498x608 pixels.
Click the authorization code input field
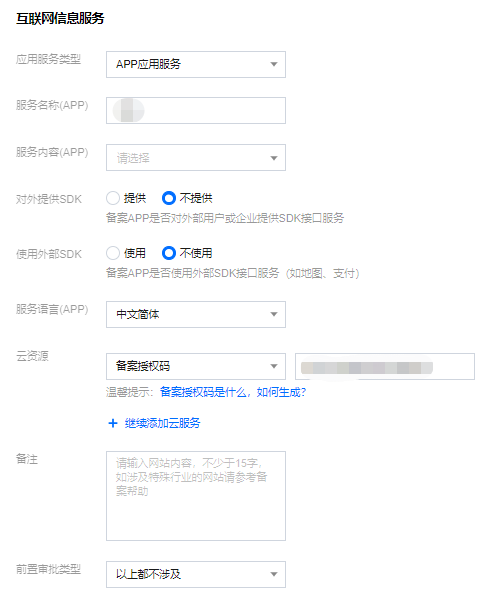pos(385,366)
